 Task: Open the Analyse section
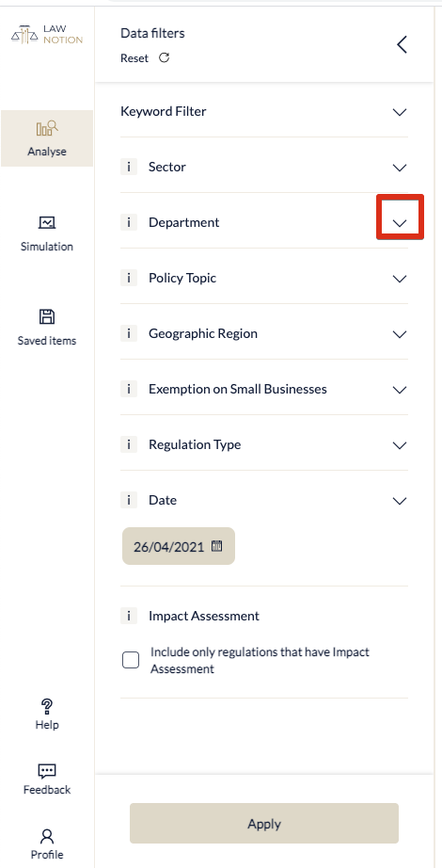(x=47, y=138)
